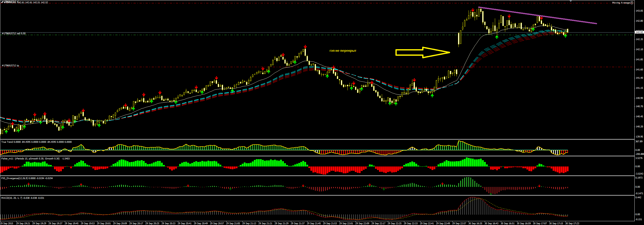Click the 140.70 price scale value
This screenshot has width=644, height=225.
(639, 106)
